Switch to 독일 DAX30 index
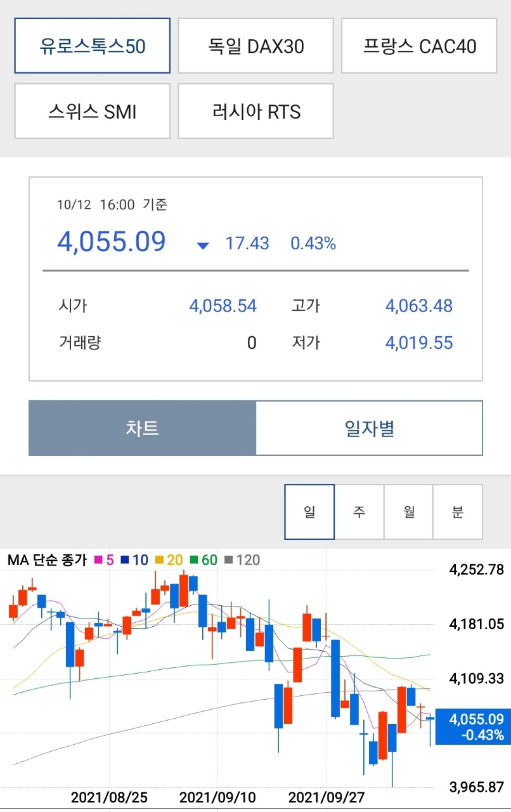Viewport: 511px width, 812px height. (256, 46)
